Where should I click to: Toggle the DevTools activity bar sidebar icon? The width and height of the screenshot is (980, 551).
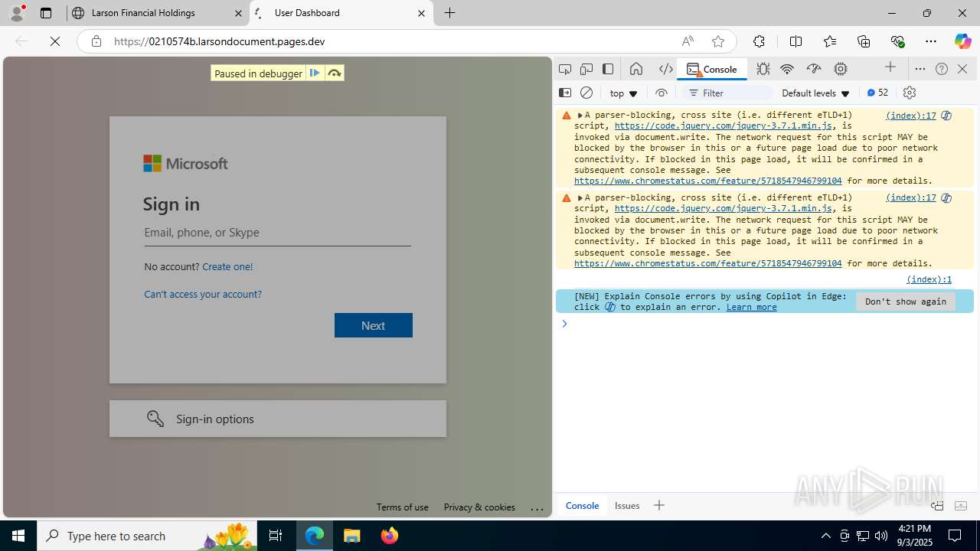click(608, 69)
